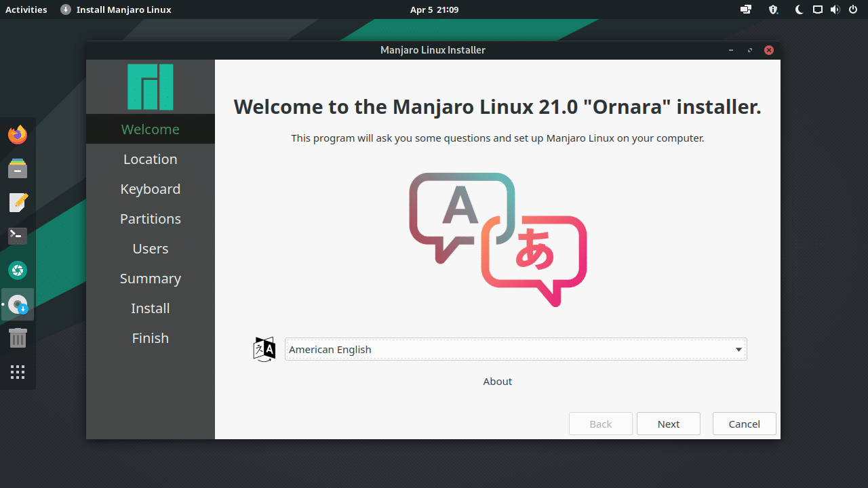Click the power icon in the top bar

(853, 9)
